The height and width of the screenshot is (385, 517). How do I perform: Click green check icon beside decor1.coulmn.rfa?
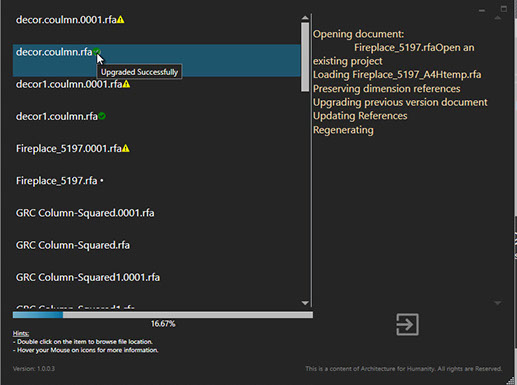[x=102, y=116]
